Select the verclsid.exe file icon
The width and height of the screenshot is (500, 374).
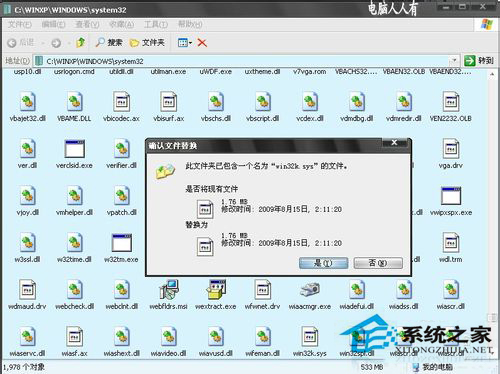(74, 148)
